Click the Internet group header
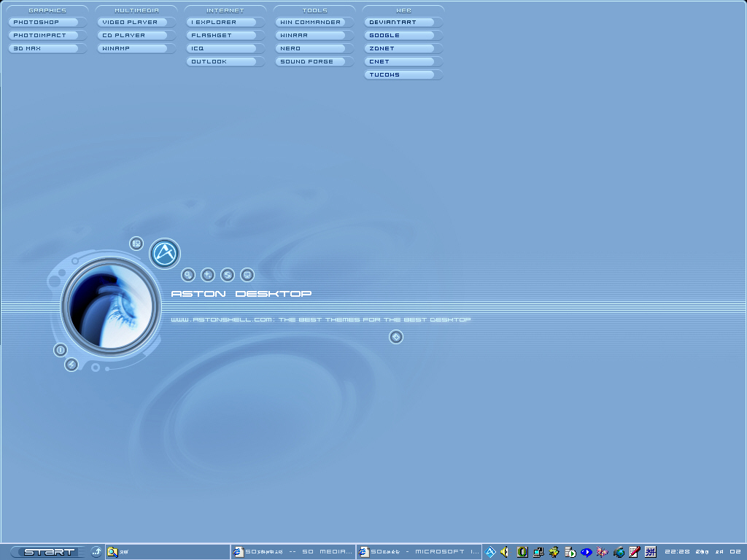The width and height of the screenshot is (747, 560). (225, 10)
